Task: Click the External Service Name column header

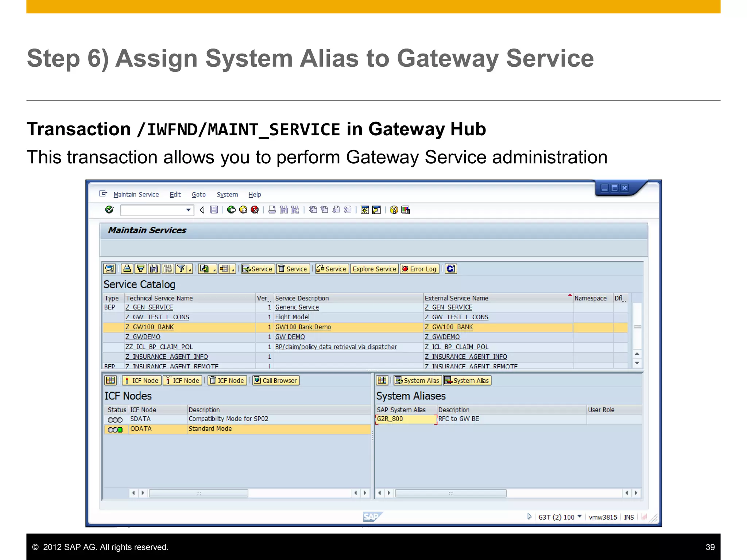Action: point(498,298)
